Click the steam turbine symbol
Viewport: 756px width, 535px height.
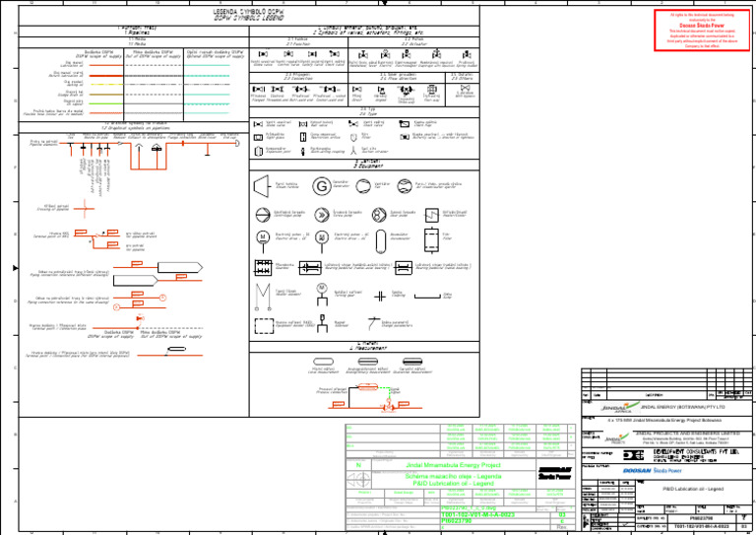[261, 186]
